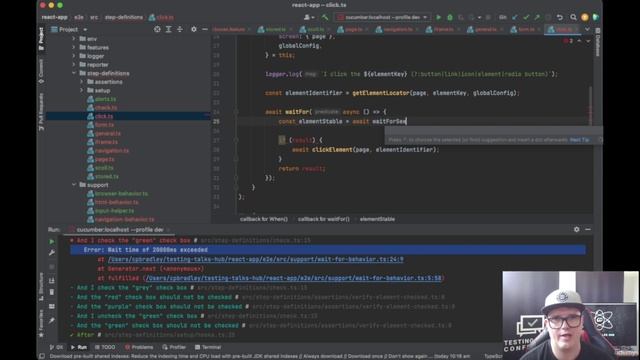The height and width of the screenshot is (360, 640).
Task: Open the Profiler tool window tab
Action: coord(174,347)
